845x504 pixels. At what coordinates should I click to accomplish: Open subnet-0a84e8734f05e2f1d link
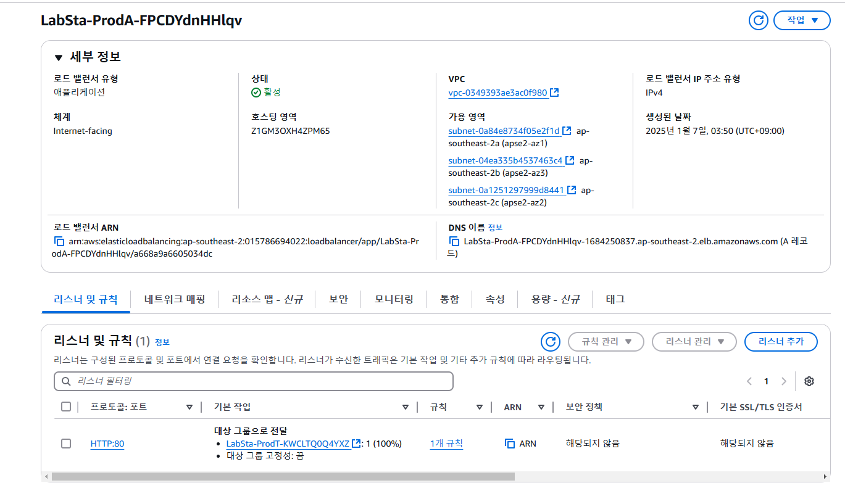point(504,131)
